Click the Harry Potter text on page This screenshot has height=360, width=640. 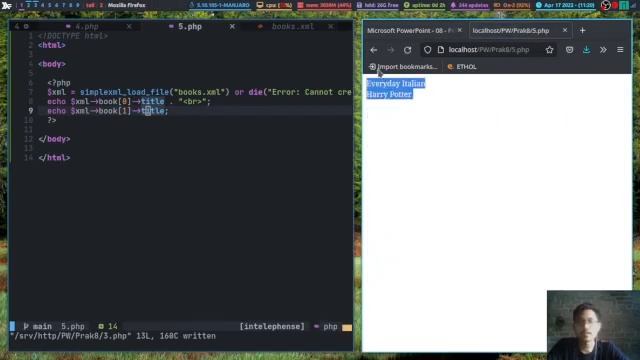(x=389, y=94)
